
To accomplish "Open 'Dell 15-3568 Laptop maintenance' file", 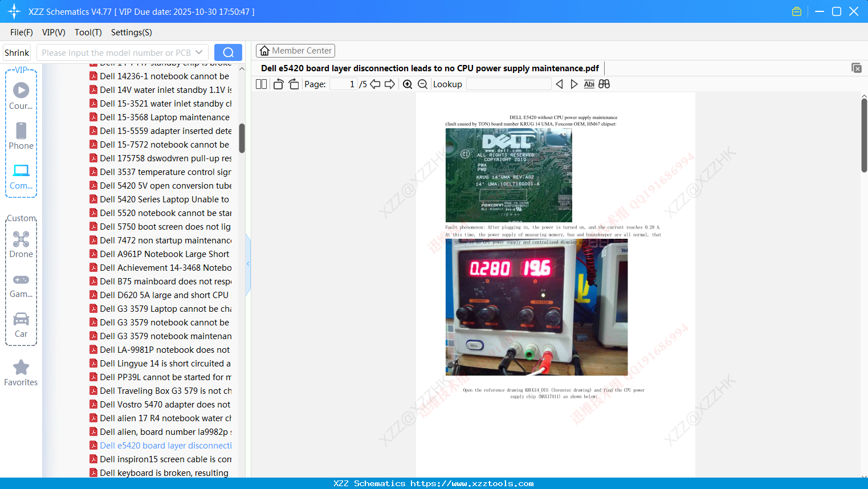I will coord(160,117).
